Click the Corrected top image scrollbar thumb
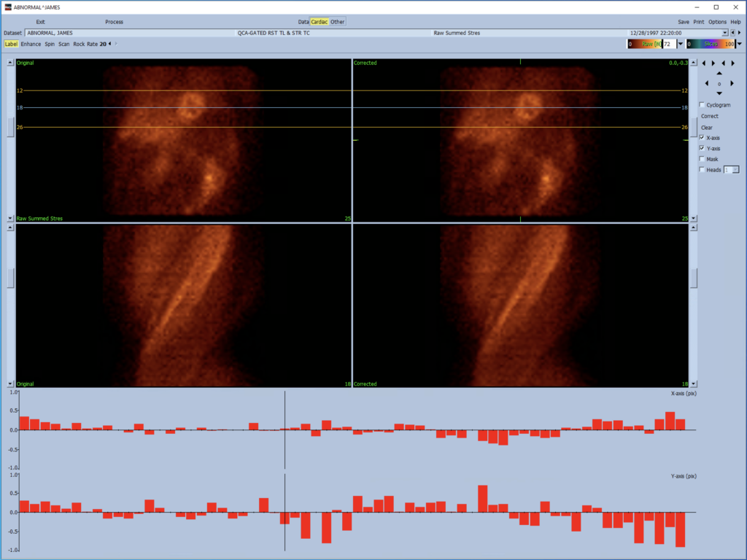The height and width of the screenshot is (560, 747). (694, 127)
